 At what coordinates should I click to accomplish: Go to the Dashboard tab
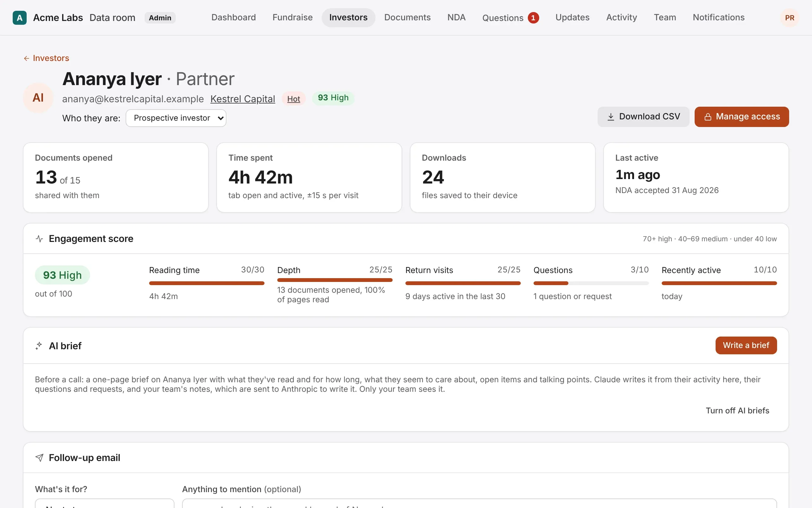coord(233,17)
